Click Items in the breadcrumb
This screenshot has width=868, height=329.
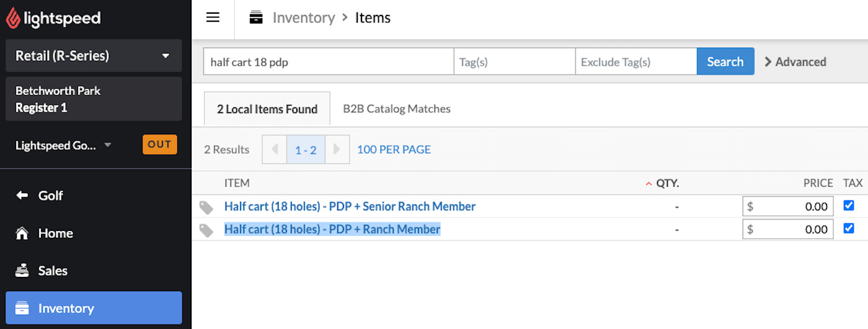[x=373, y=18]
